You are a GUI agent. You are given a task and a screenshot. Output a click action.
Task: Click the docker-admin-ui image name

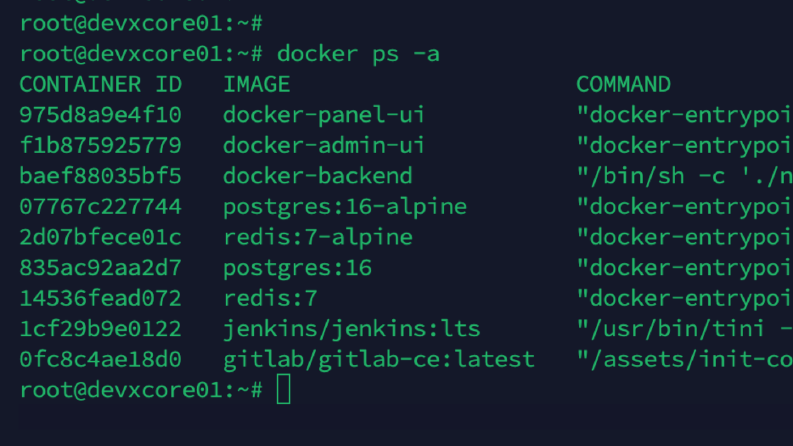(x=324, y=146)
